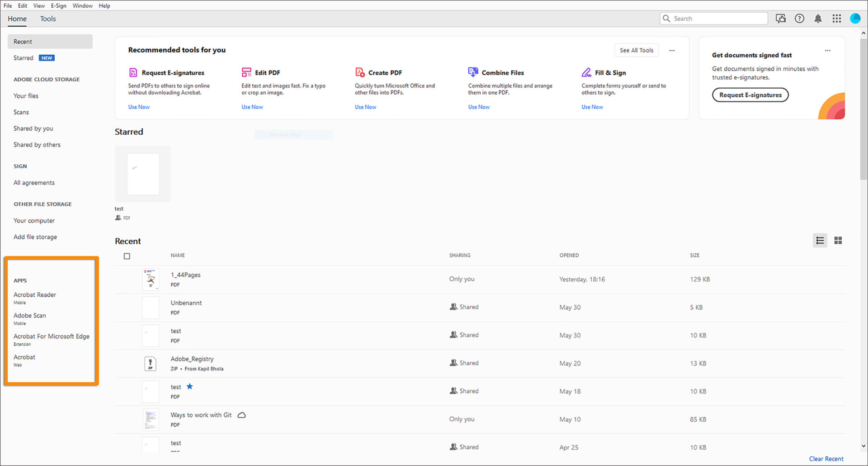Open the profile avatar menu
The image size is (868, 466).
(x=855, y=19)
